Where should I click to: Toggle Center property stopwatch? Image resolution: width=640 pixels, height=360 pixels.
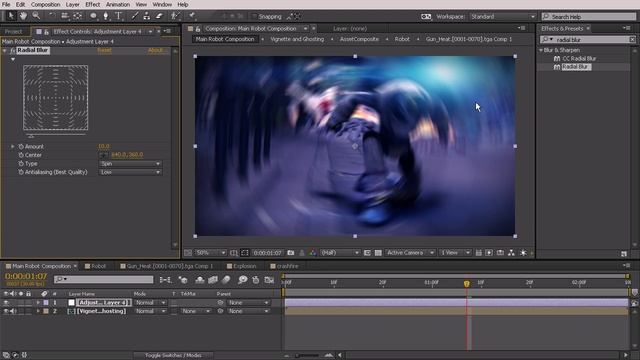click(x=21, y=155)
